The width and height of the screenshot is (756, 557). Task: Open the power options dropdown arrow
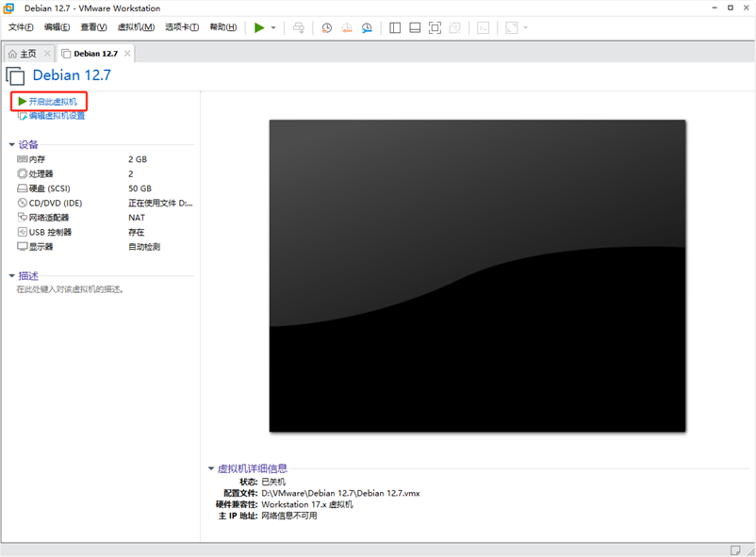coord(273,28)
